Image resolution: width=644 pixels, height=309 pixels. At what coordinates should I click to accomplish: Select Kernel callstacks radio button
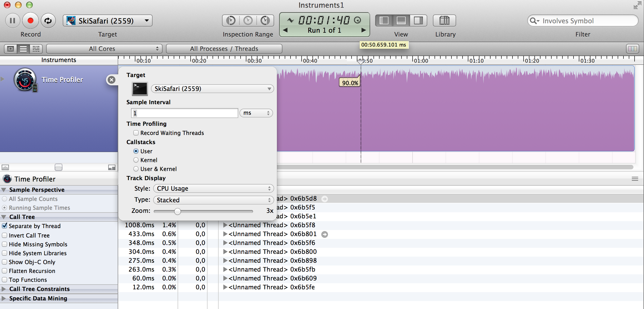click(x=136, y=160)
